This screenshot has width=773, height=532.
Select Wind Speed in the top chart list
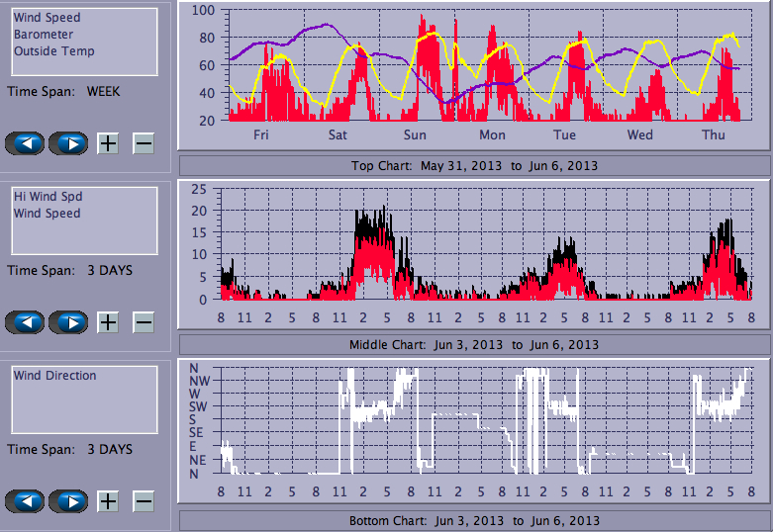click(x=47, y=18)
